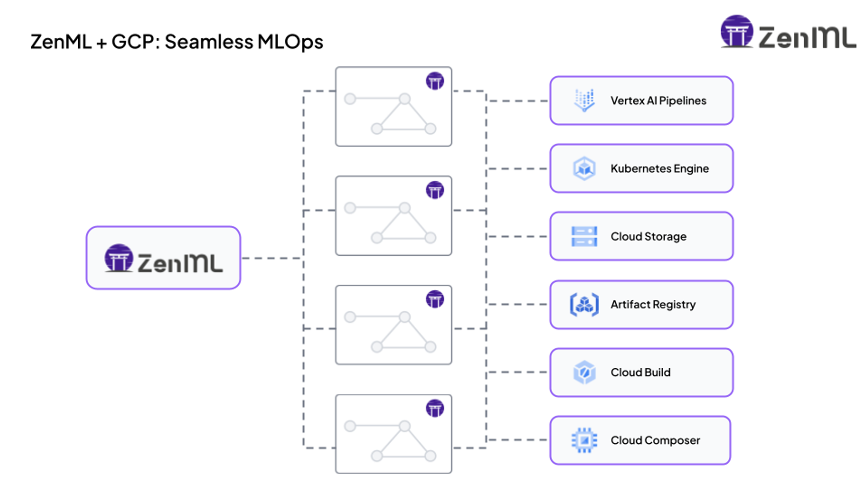Select the ZenML badge on the bottom pipeline card
Screen dimensions: 868x488
(435, 409)
